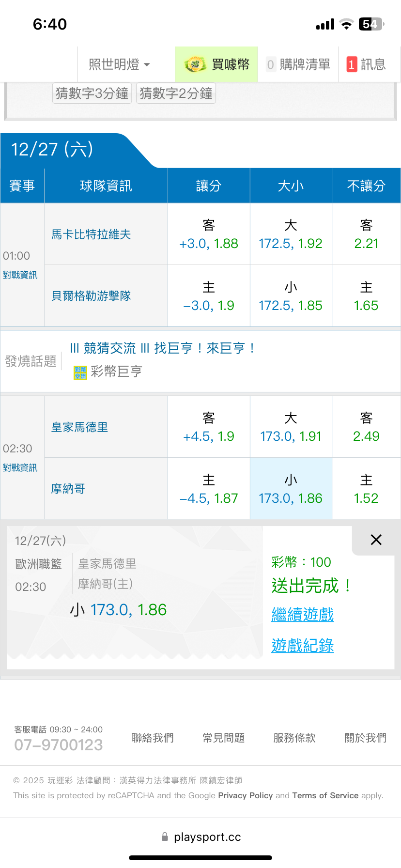Close the bet confirmation slip
The image size is (401, 868).
376,540
